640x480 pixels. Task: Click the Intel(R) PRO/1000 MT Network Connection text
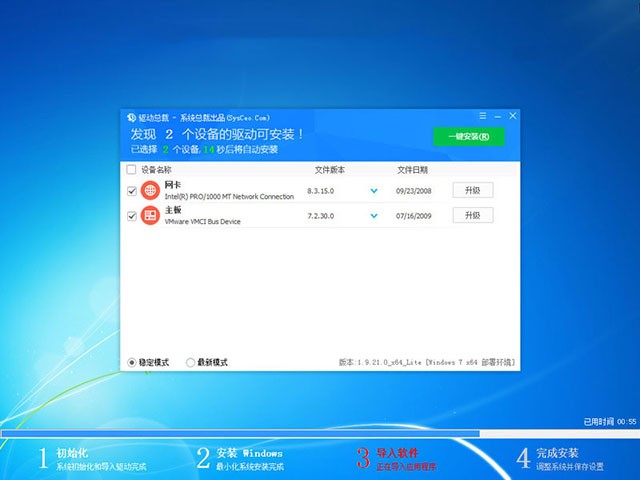[x=229, y=196]
